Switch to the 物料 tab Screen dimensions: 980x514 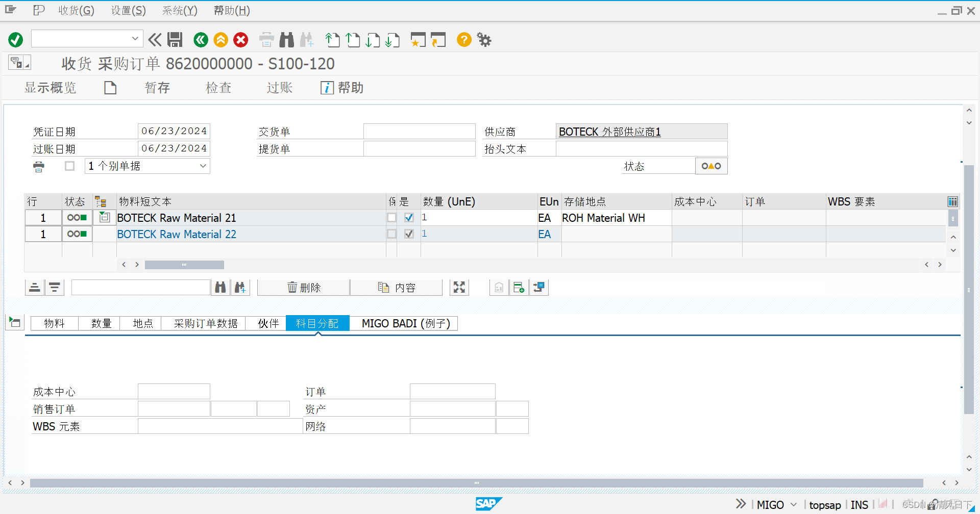55,323
